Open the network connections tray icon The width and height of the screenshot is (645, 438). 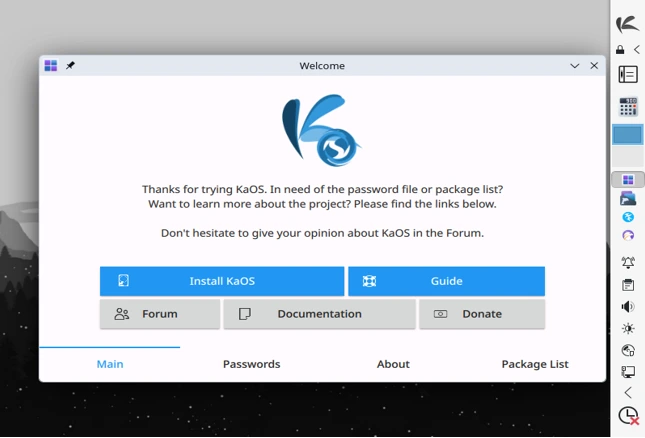(628, 372)
